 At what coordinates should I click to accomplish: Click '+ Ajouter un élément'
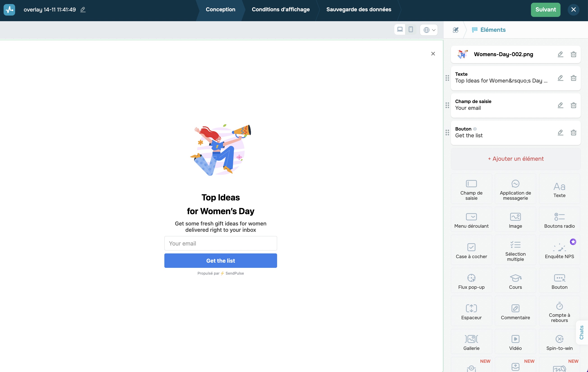pos(515,158)
